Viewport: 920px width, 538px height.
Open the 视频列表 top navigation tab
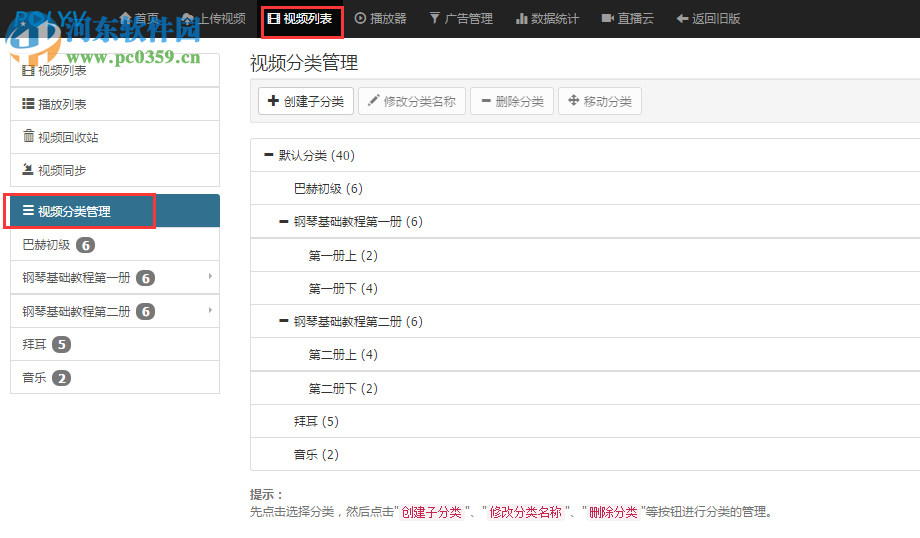click(301, 19)
